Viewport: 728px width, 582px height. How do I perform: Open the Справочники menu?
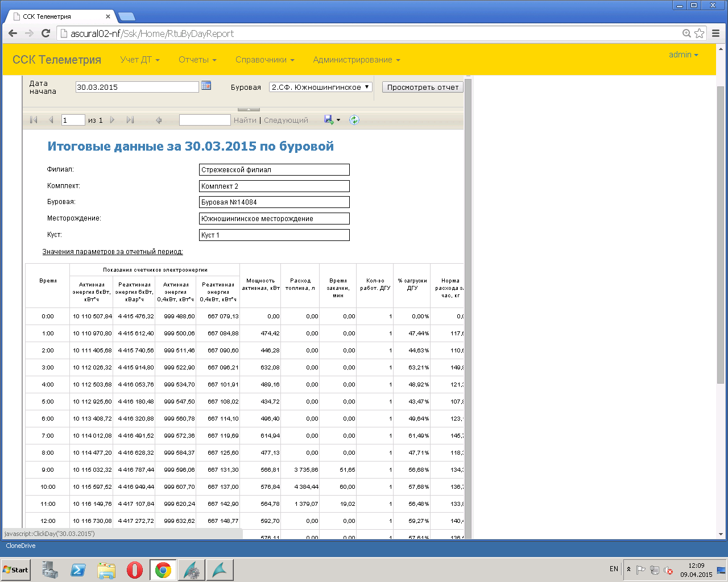264,60
